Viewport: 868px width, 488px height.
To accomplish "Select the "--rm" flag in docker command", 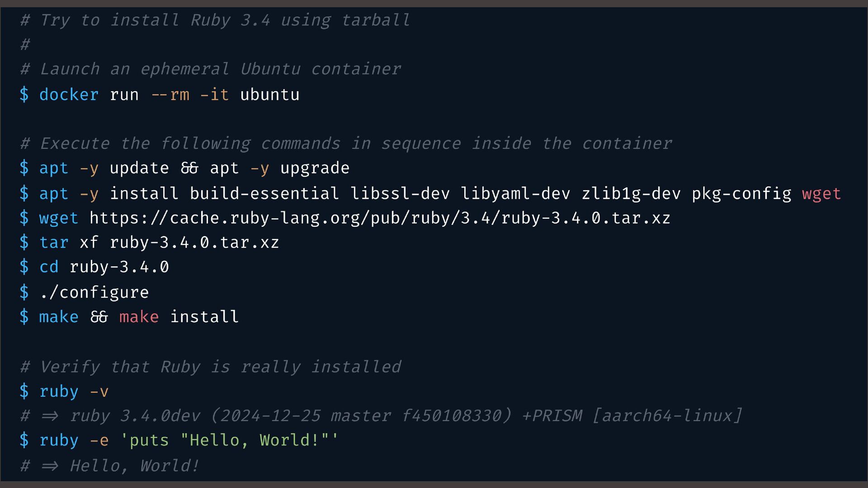I will [x=170, y=95].
